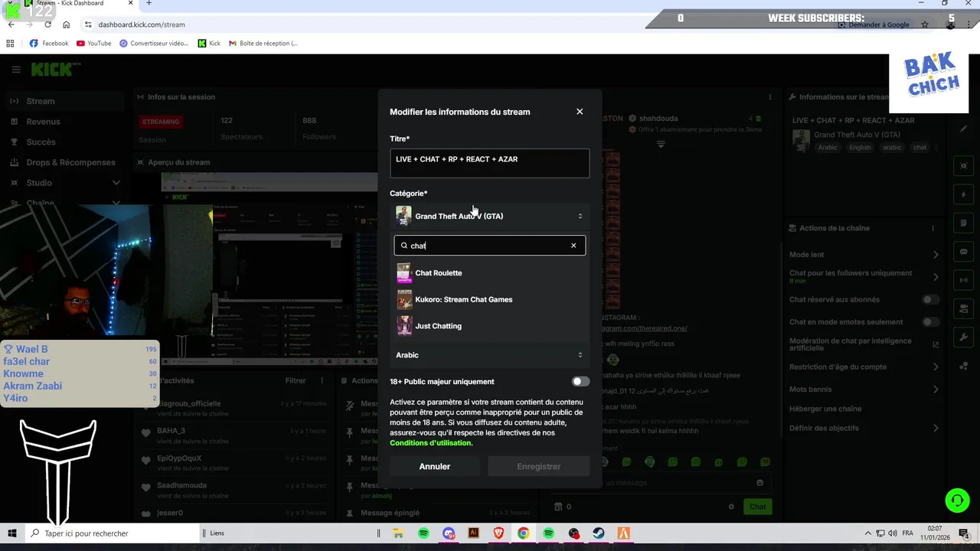
Task: Show hidden system tray icons
Action: coord(867,533)
